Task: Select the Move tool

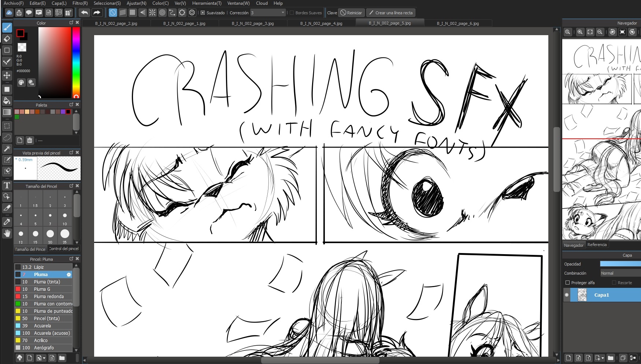Action: coord(7,75)
